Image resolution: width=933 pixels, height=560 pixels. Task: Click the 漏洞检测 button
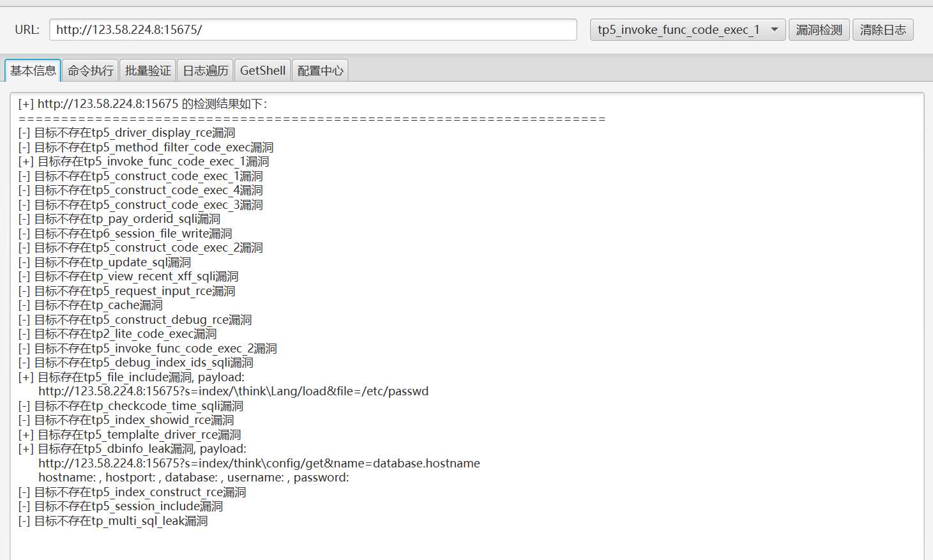[819, 30]
